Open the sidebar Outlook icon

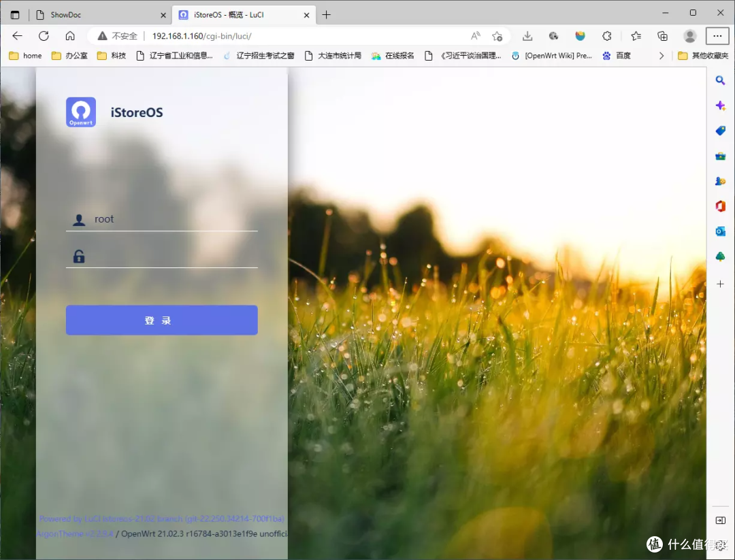click(721, 231)
